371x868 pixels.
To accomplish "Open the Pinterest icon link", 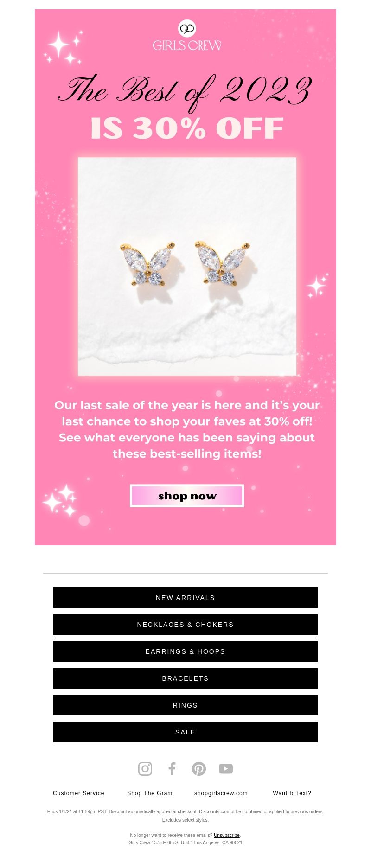I will [199, 769].
